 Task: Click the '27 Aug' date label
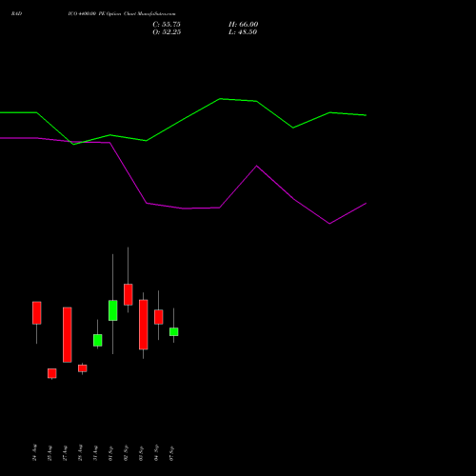[x=65, y=453]
